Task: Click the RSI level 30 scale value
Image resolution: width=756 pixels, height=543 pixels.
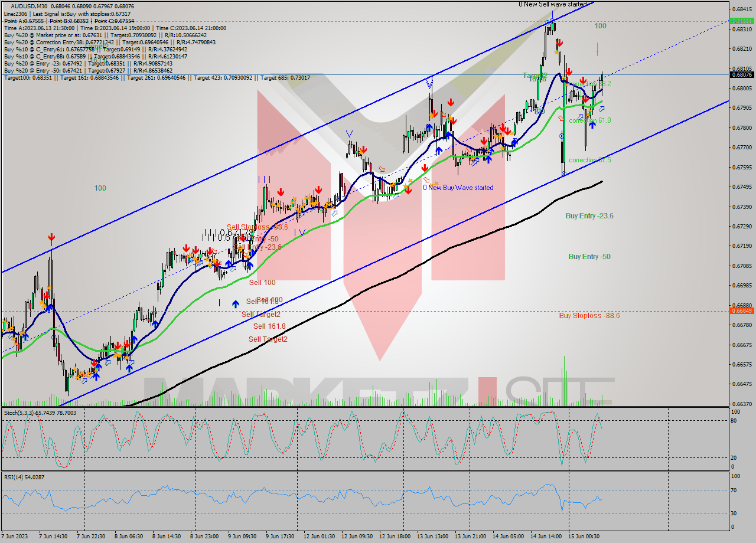Action: 734,513
